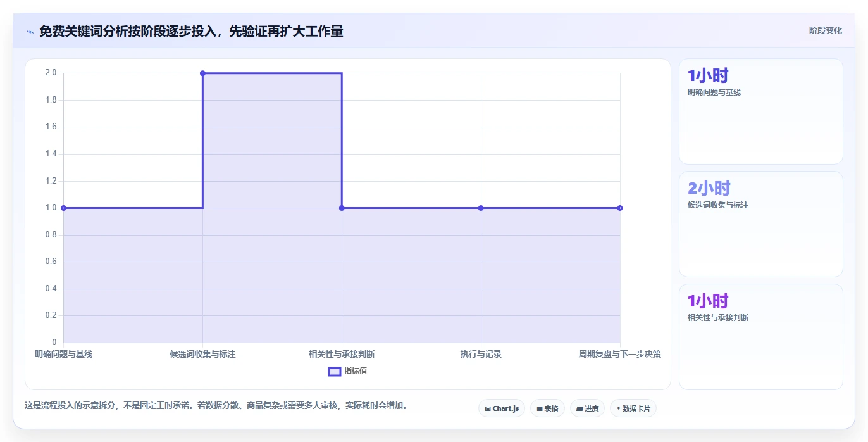Select the 2小时 候选词收集与标注 card
The image size is (868, 442).
[x=760, y=224]
